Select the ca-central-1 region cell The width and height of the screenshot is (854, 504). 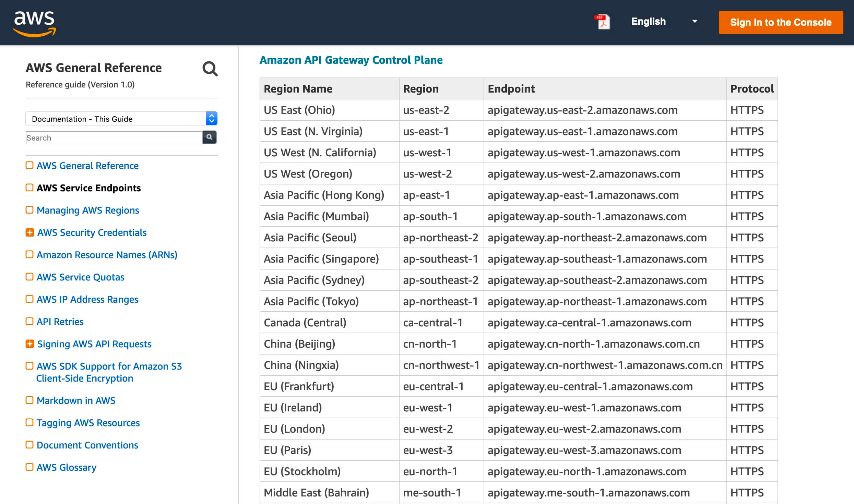pos(441,323)
